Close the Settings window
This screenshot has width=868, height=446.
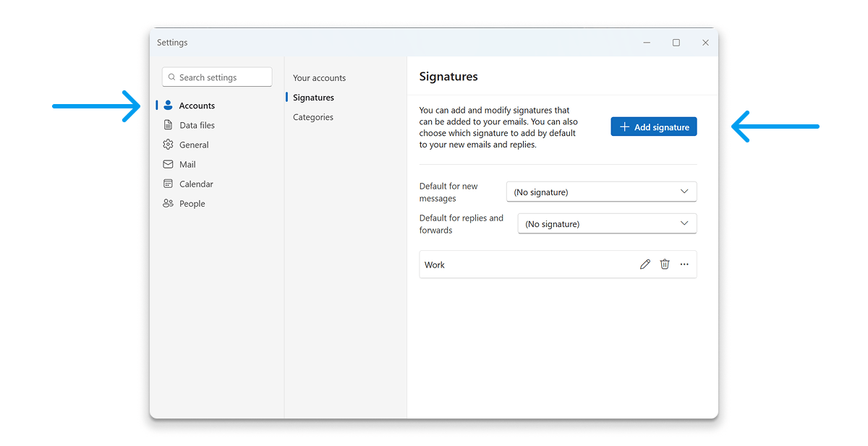(705, 43)
